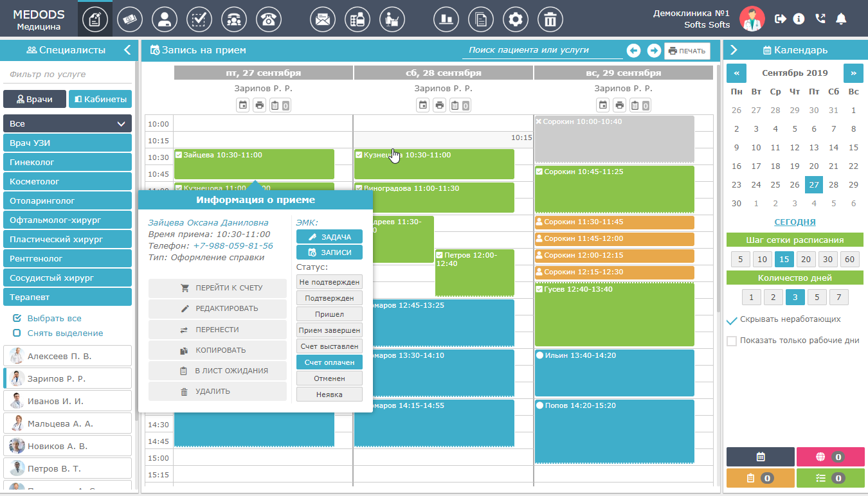Click the ПЕЧАТЬ print button
Image resolution: width=868 pixels, height=496 pixels.
pos(687,51)
